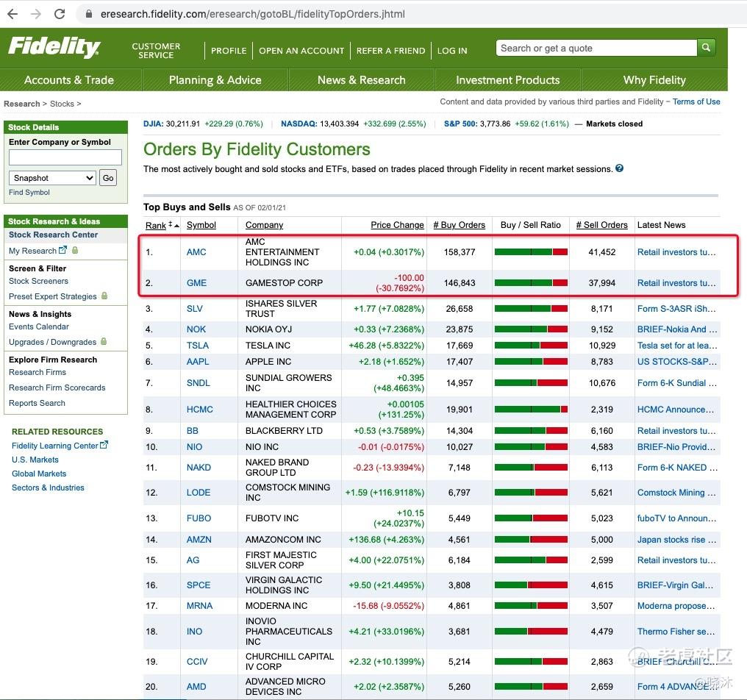The image size is (747, 700).
Task: Open the Tesla set for at lea… news link
Action: point(677,346)
